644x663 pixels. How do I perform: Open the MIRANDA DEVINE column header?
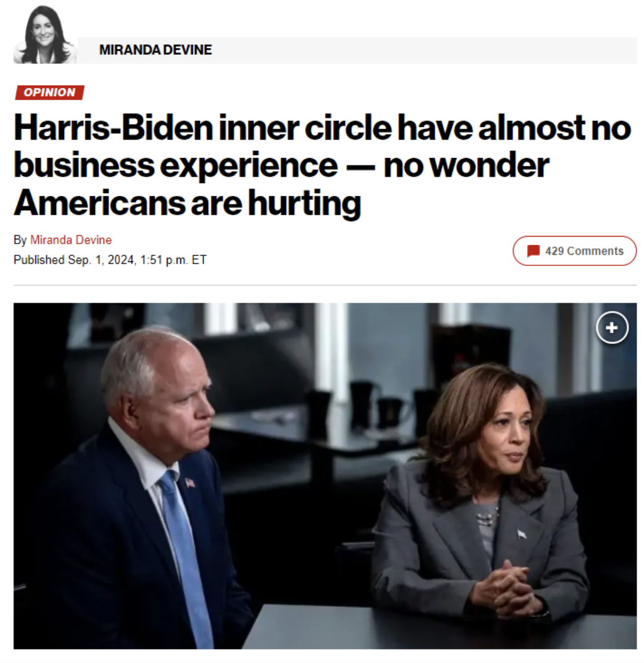pos(156,50)
